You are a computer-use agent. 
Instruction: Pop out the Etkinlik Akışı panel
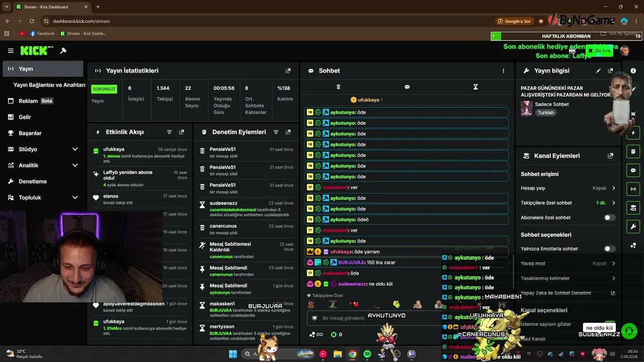181,132
